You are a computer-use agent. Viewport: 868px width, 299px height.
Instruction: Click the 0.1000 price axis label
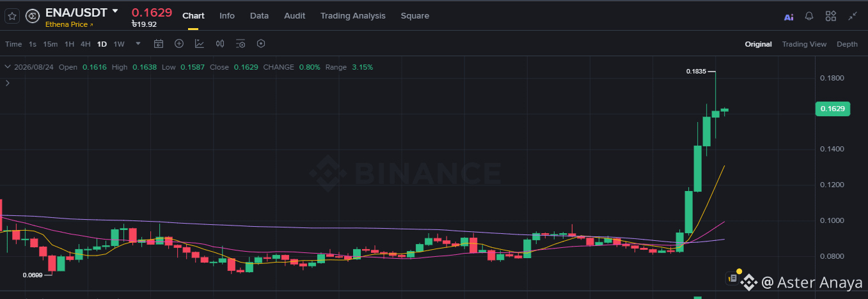pyautogui.click(x=832, y=221)
